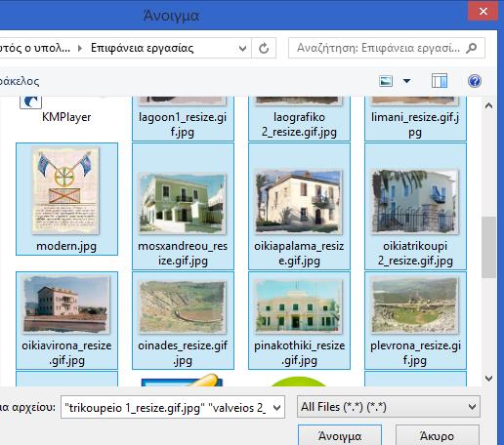Open the view options dropdown arrow

[406, 81]
